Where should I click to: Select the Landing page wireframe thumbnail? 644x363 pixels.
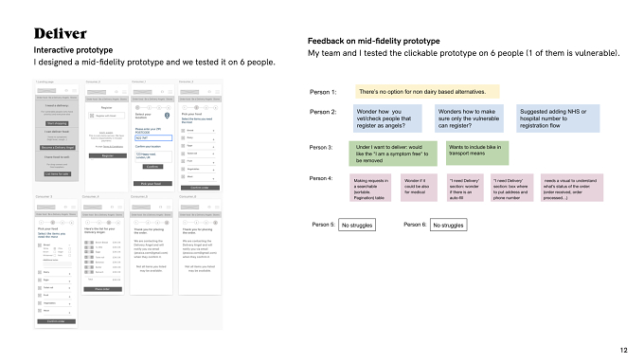pyautogui.click(x=57, y=134)
